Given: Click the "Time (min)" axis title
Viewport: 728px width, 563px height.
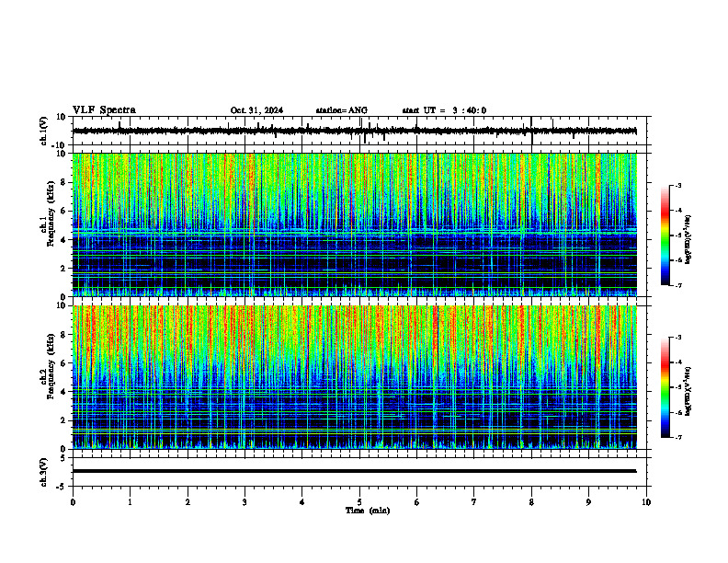Looking at the screenshot, I should [x=368, y=511].
